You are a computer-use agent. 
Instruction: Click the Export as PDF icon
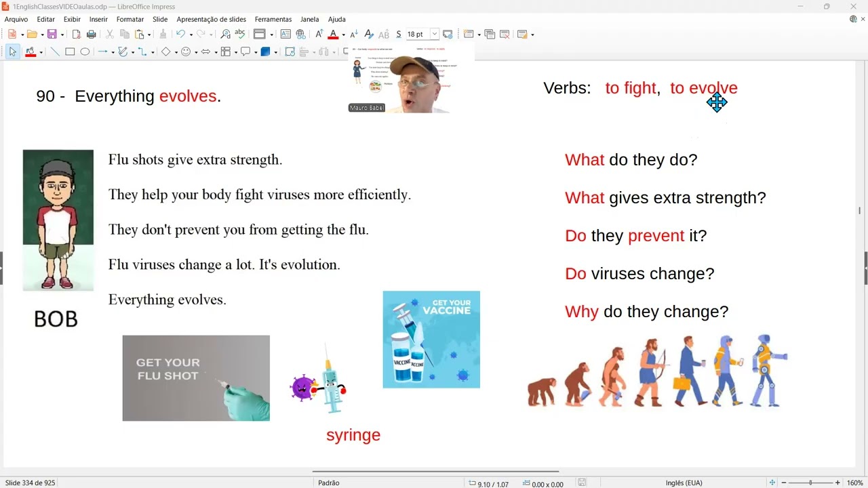77,34
